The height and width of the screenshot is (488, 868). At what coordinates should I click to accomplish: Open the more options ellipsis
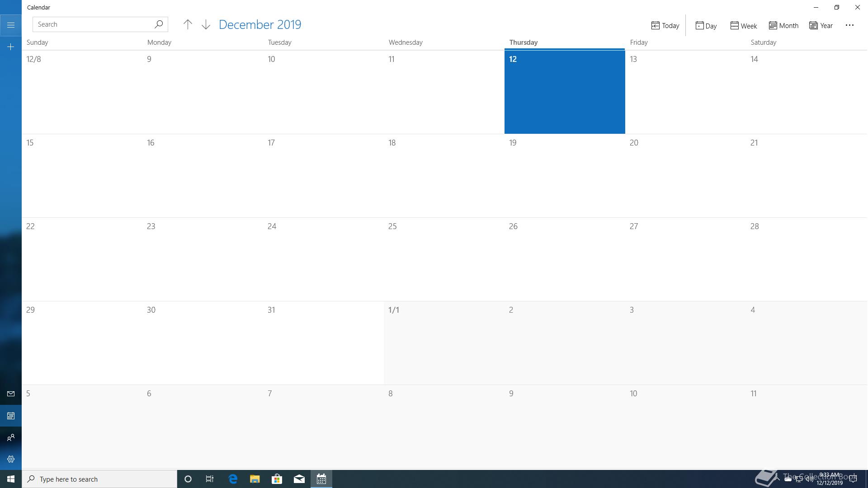(849, 25)
